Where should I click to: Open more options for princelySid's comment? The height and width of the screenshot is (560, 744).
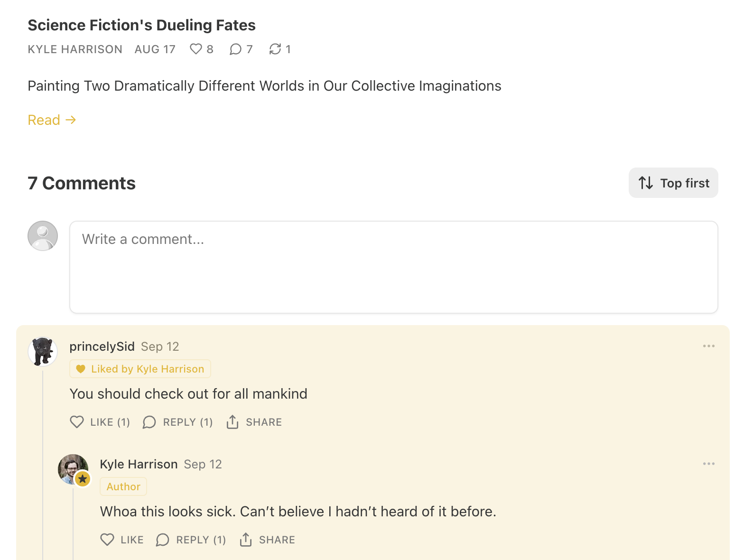[x=708, y=346]
